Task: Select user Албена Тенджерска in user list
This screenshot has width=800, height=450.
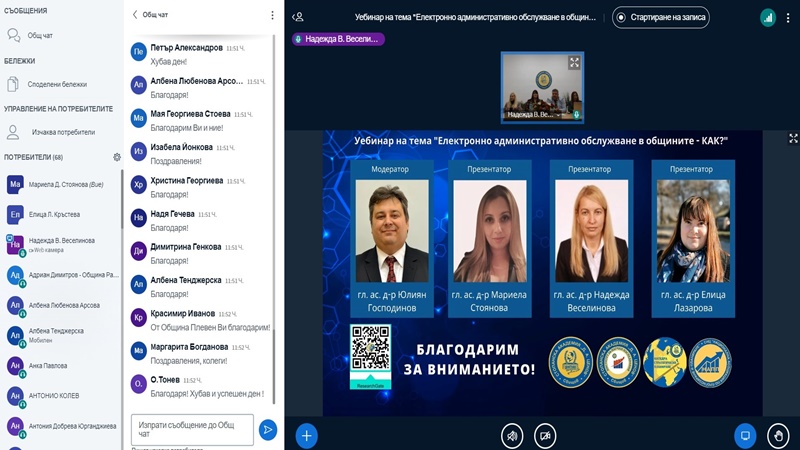Action: click(62, 335)
